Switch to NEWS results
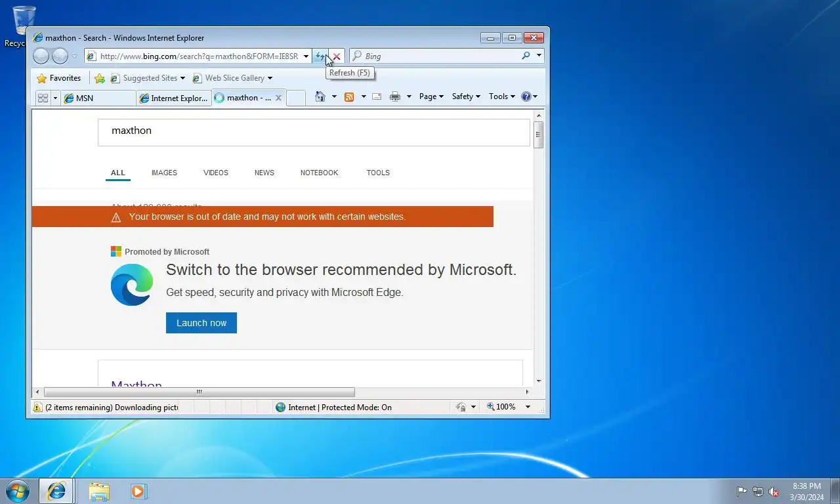This screenshot has height=504, width=840. (264, 173)
